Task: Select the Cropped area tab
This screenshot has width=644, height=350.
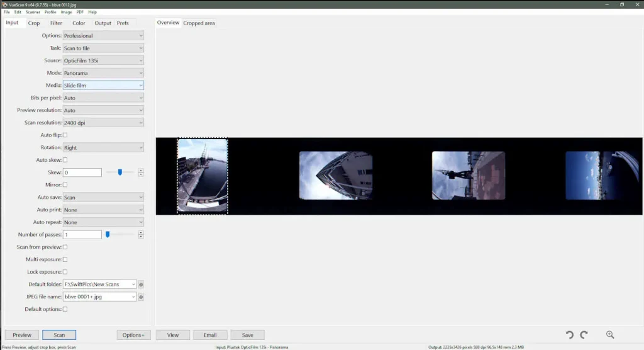Action: (199, 23)
